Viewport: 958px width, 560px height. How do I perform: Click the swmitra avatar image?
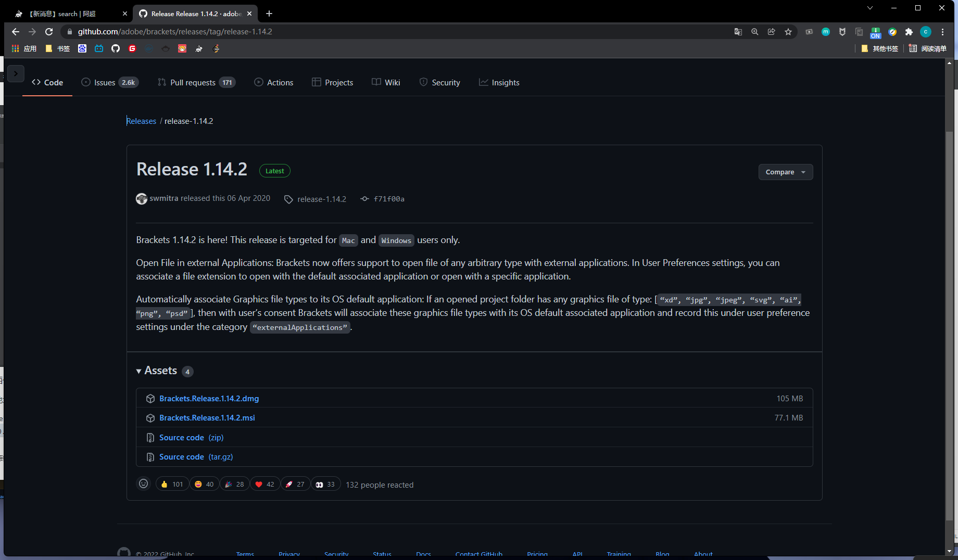pyautogui.click(x=142, y=199)
